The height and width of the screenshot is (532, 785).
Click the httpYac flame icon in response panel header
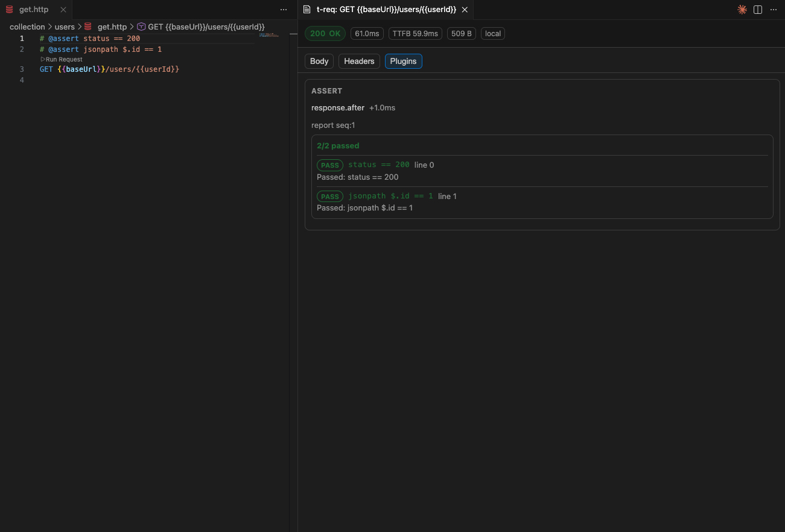pos(742,10)
